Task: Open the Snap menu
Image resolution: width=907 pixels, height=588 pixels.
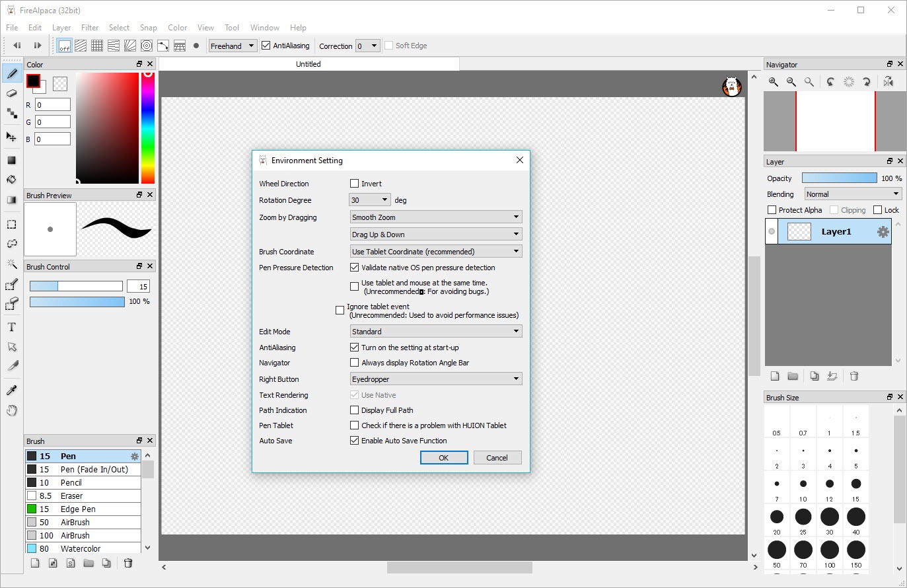Action: [148, 28]
